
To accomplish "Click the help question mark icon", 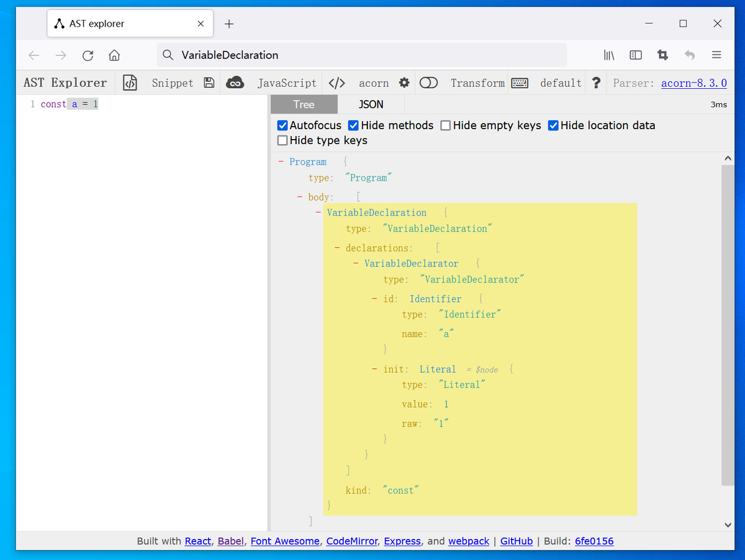I will click(596, 83).
